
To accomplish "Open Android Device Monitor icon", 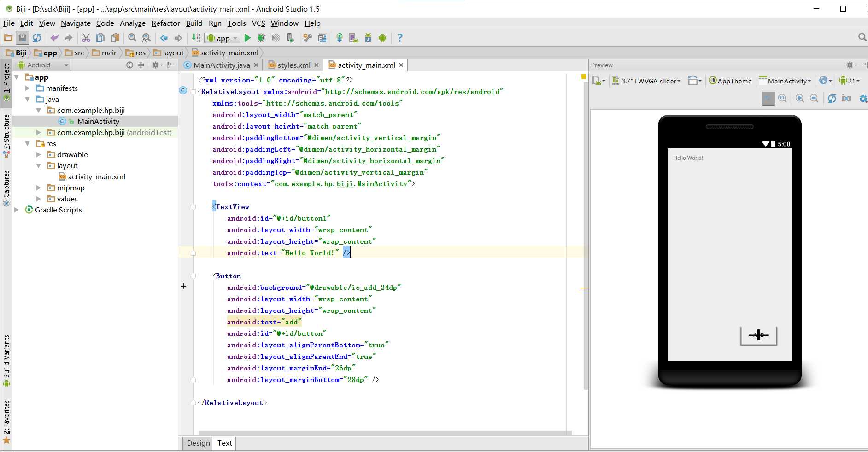I will pos(382,38).
